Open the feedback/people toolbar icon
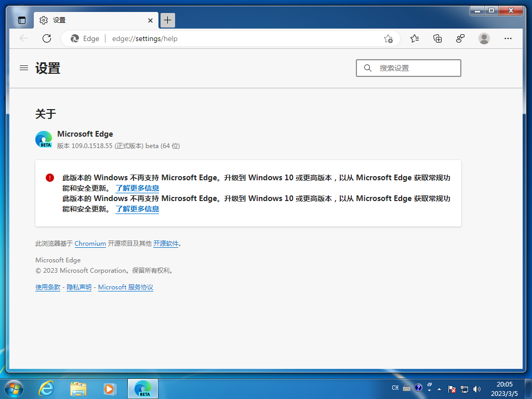Image resolution: width=532 pixels, height=399 pixels. [x=460, y=38]
